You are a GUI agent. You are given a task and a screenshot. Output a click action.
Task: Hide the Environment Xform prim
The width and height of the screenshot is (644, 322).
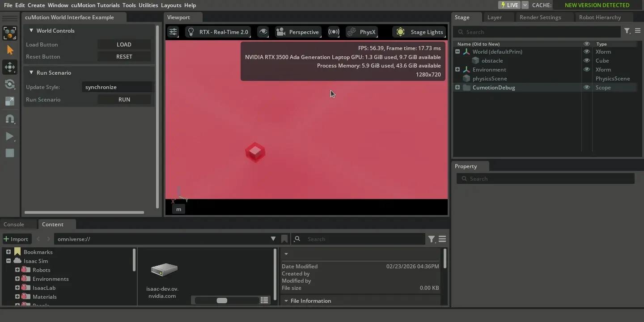pyautogui.click(x=586, y=69)
